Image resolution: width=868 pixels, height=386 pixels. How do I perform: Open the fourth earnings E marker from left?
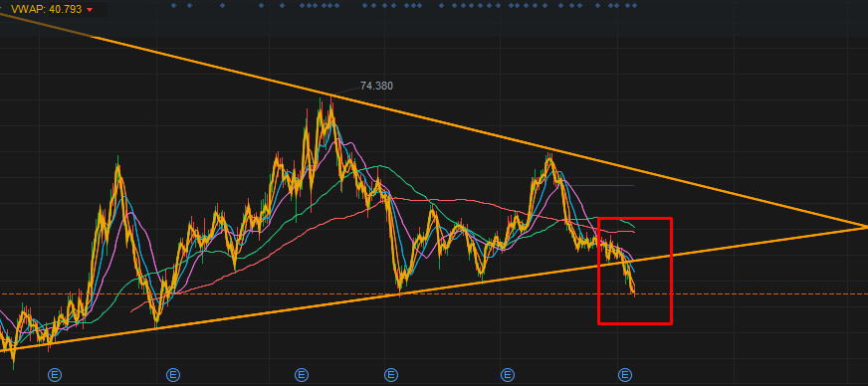click(x=391, y=375)
